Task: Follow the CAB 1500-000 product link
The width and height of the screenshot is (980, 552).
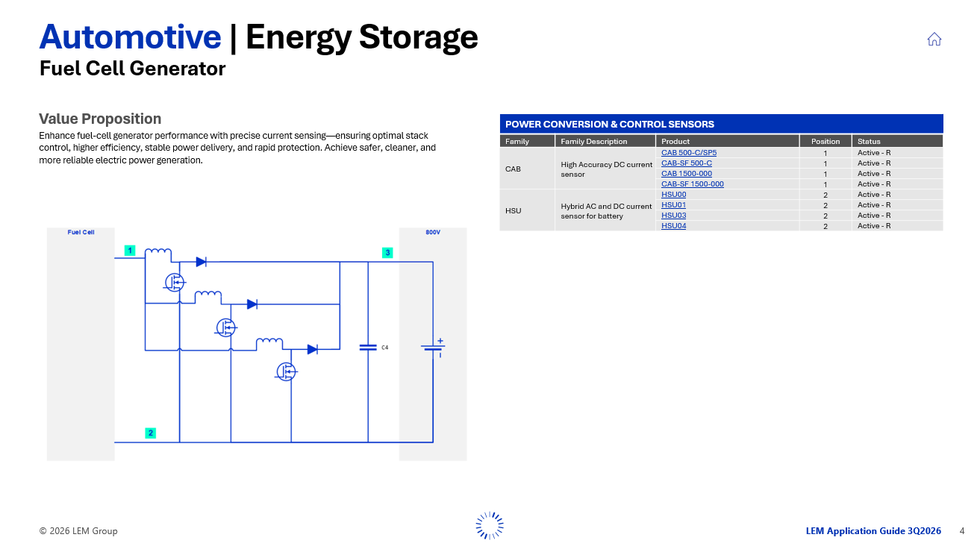Action: (x=687, y=174)
